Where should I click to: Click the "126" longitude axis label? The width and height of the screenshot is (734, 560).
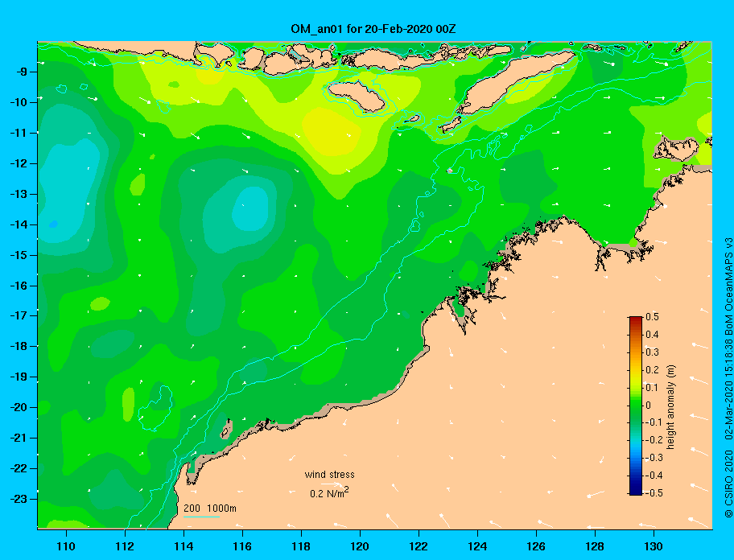coord(536,546)
